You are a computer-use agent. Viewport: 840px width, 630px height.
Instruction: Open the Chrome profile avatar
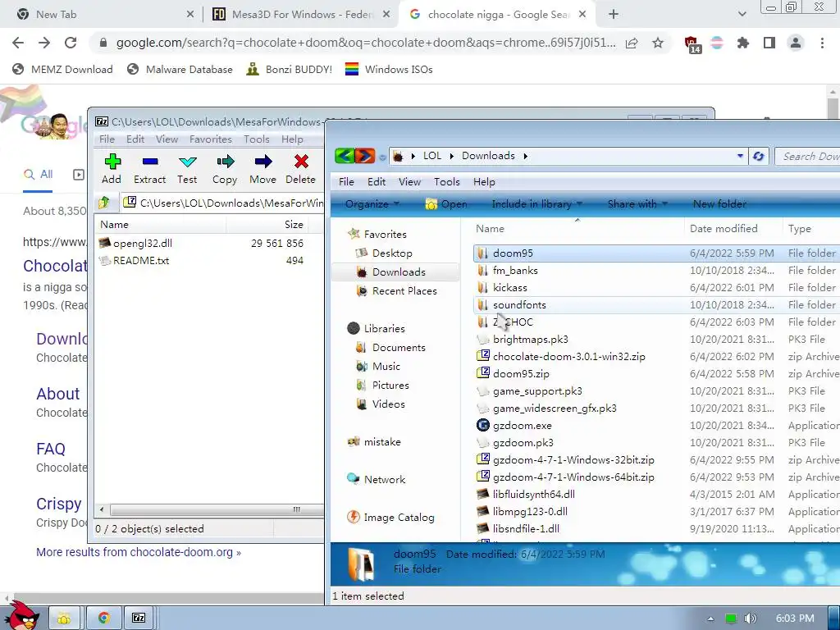(796, 43)
